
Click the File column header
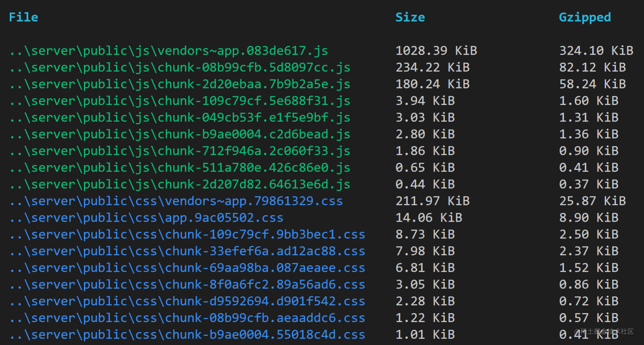click(x=23, y=17)
